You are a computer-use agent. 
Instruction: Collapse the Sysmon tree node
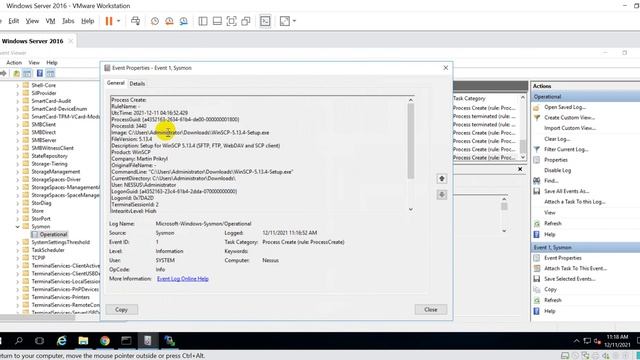tap(18, 227)
